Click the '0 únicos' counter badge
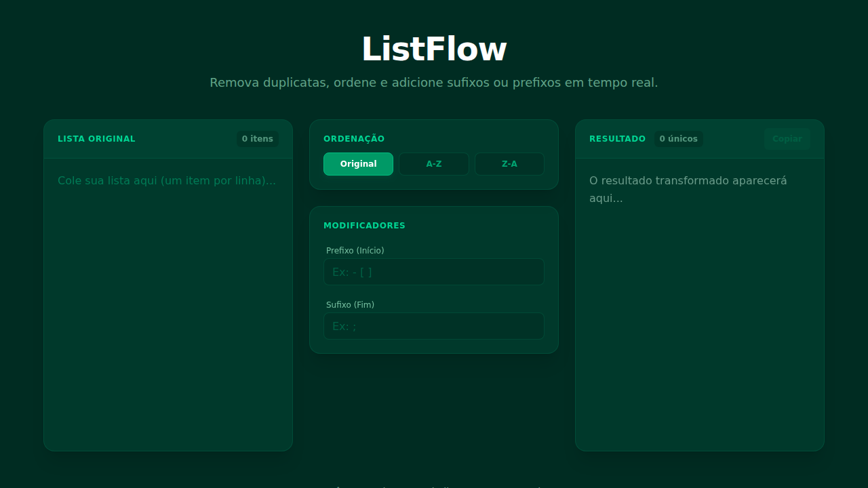The height and width of the screenshot is (488, 868). pos(679,139)
